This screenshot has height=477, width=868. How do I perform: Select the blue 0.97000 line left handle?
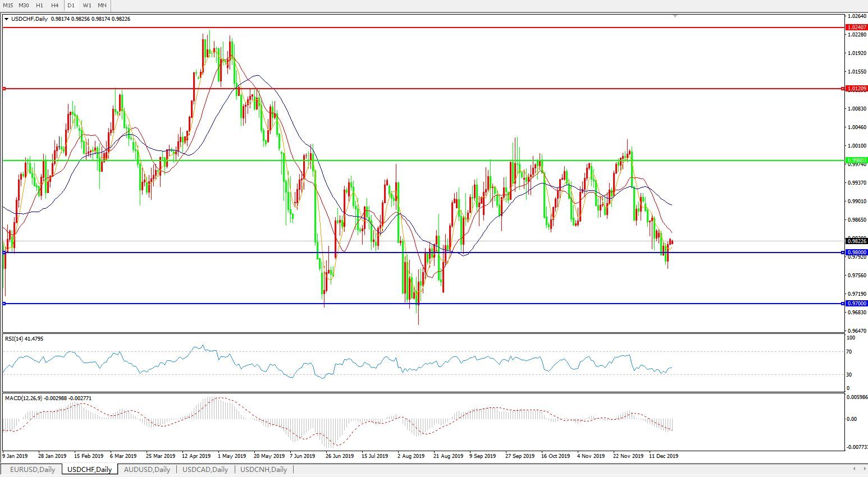point(4,304)
